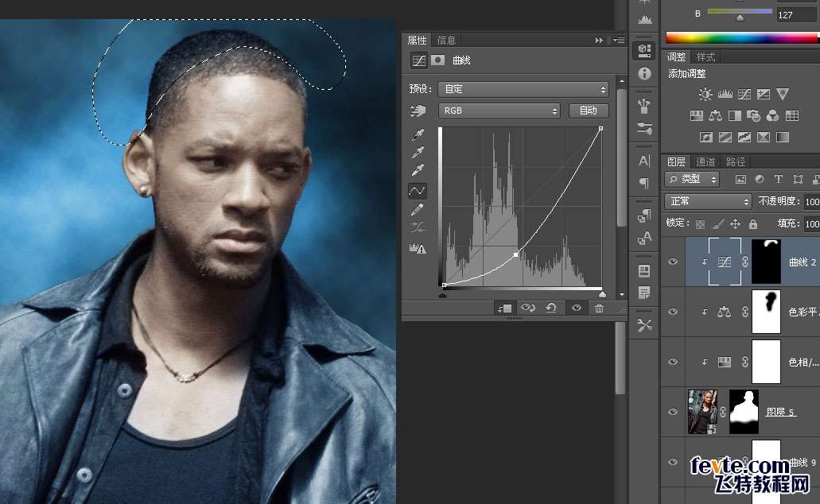Hide the 曲线 9 layer
Screen dimensions: 820x504
(673, 462)
